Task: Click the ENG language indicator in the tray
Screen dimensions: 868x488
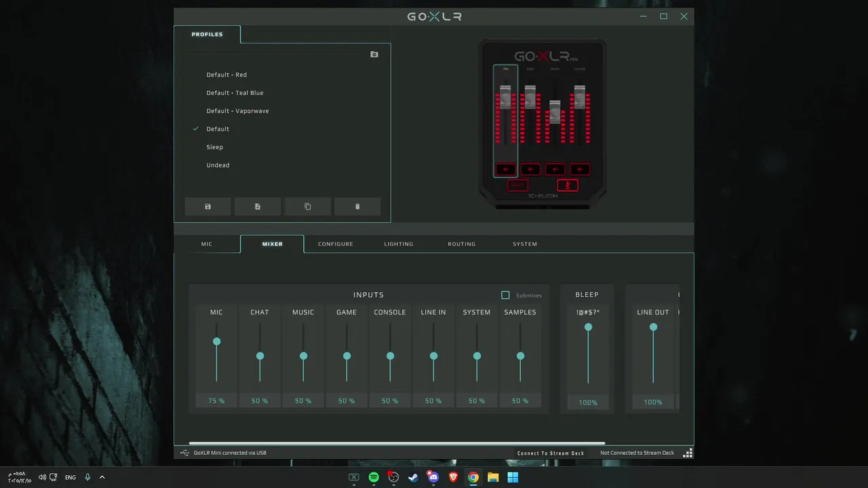Action: coord(71,478)
